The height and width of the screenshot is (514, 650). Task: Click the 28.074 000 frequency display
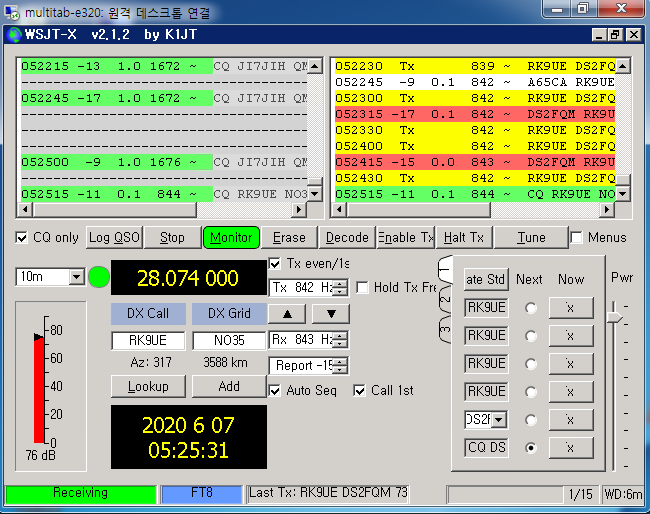click(189, 278)
